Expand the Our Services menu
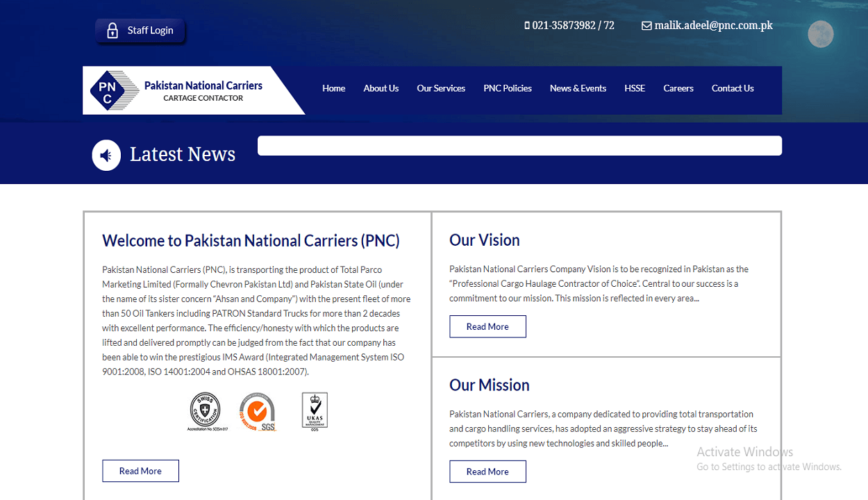This screenshot has width=868, height=500. pos(441,88)
